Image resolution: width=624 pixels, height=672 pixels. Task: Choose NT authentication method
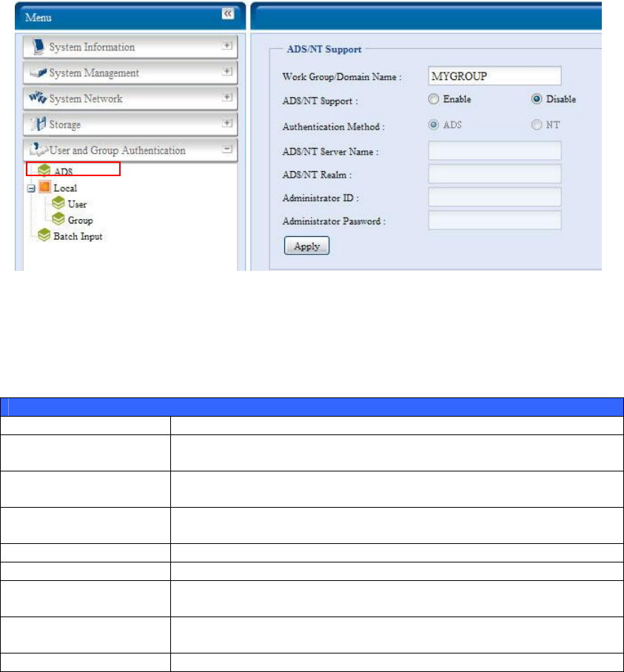tap(537, 125)
